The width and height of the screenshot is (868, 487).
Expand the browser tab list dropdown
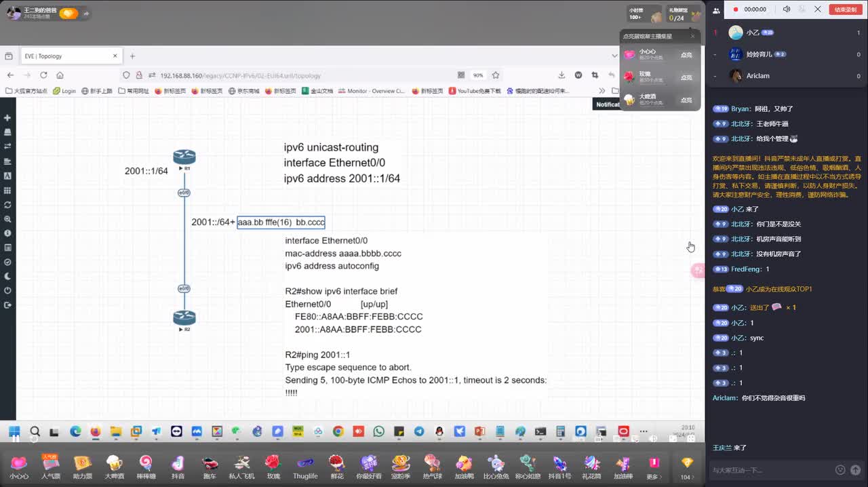615,56
